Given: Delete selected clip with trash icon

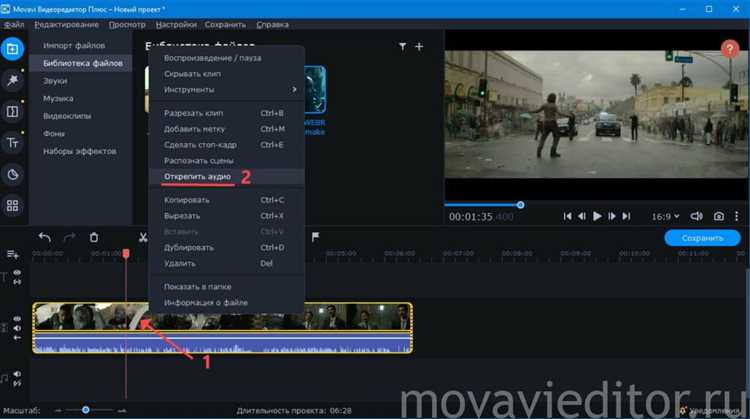Looking at the screenshot, I should coord(94,237).
